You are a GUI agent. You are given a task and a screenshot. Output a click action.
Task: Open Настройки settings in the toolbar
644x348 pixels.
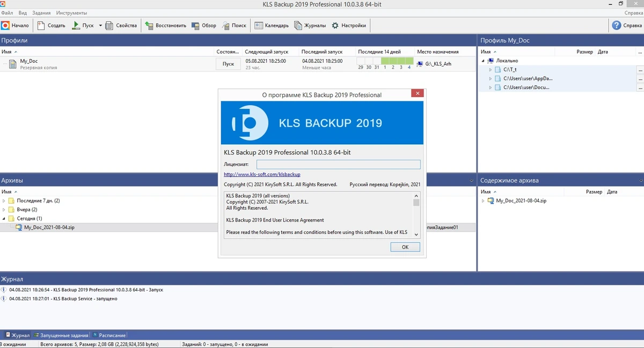pos(349,25)
